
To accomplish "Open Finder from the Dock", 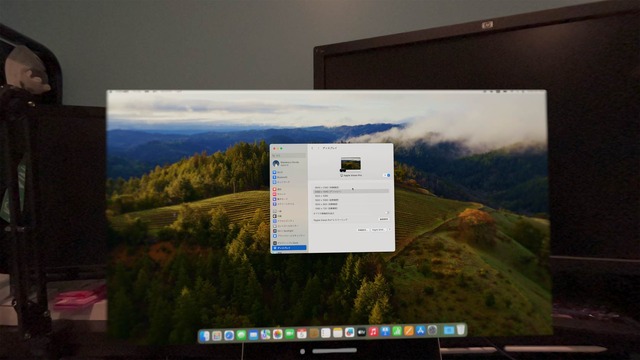I will 204,336.
